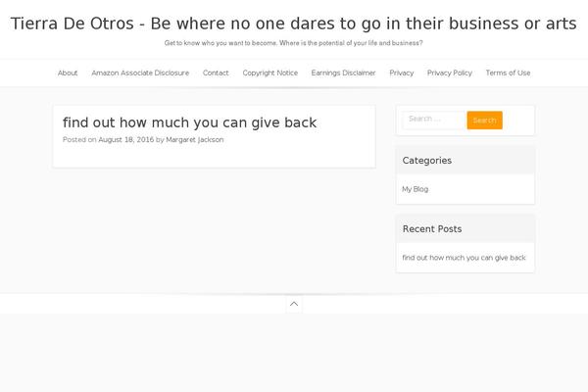Select the Privacy menu item
The image size is (588, 392).
point(401,73)
